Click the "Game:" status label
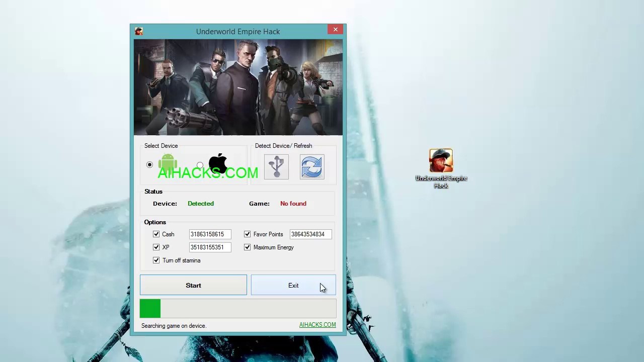 259,204
